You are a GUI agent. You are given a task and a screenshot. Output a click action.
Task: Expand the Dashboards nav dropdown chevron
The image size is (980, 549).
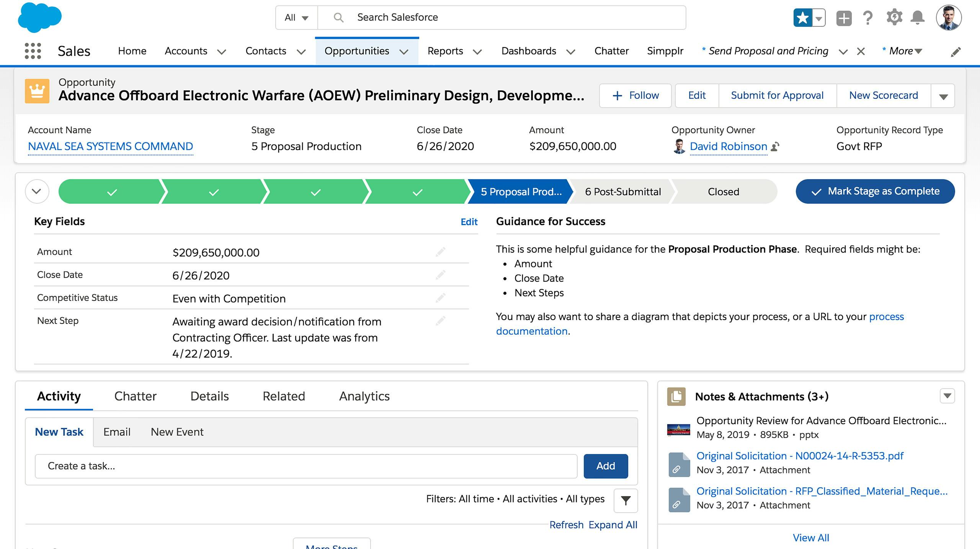pos(571,52)
